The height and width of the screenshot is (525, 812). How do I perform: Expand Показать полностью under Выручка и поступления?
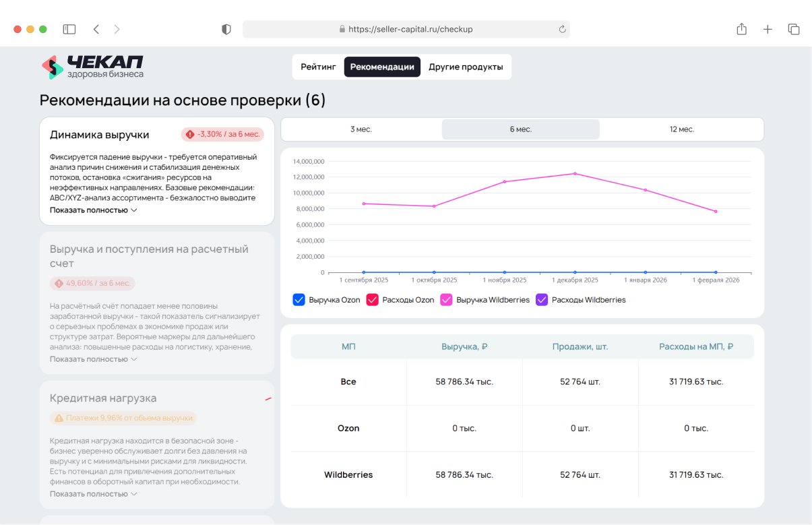coord(93,359)
